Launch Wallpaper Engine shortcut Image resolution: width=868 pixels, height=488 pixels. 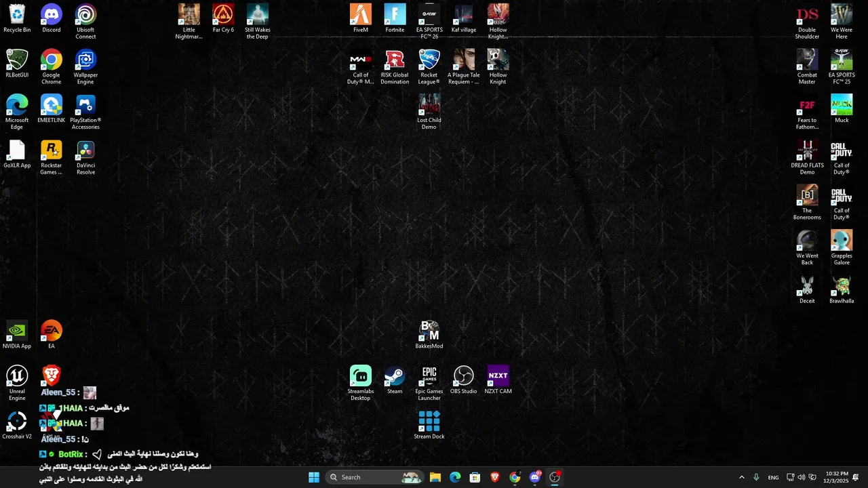tap(85, 67)
